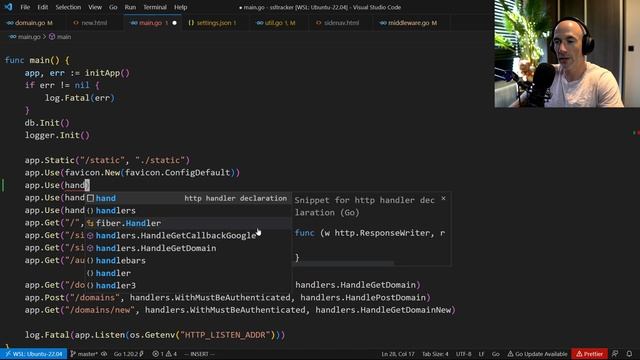Click the docs popup horizontal scrollbar
Screen dimensions: 640x360
pos(344,264)
